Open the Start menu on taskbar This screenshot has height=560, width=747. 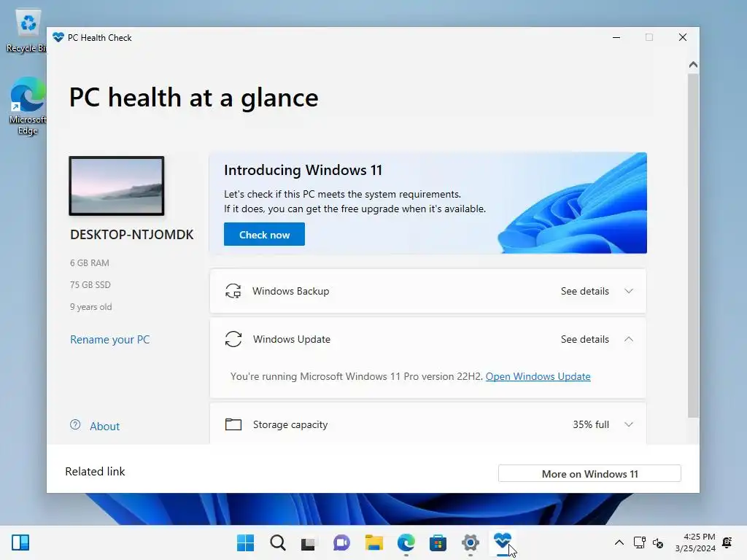(245, 542)
